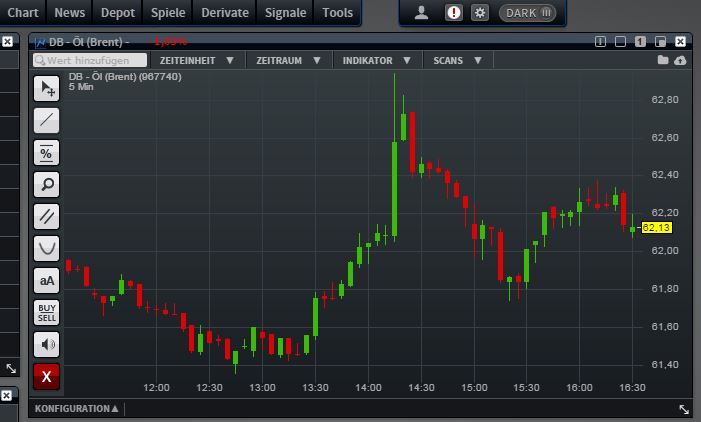Screen dimensions: 701x422
Task: Open the ZEITRAUM dropdown
Action: 289,60
